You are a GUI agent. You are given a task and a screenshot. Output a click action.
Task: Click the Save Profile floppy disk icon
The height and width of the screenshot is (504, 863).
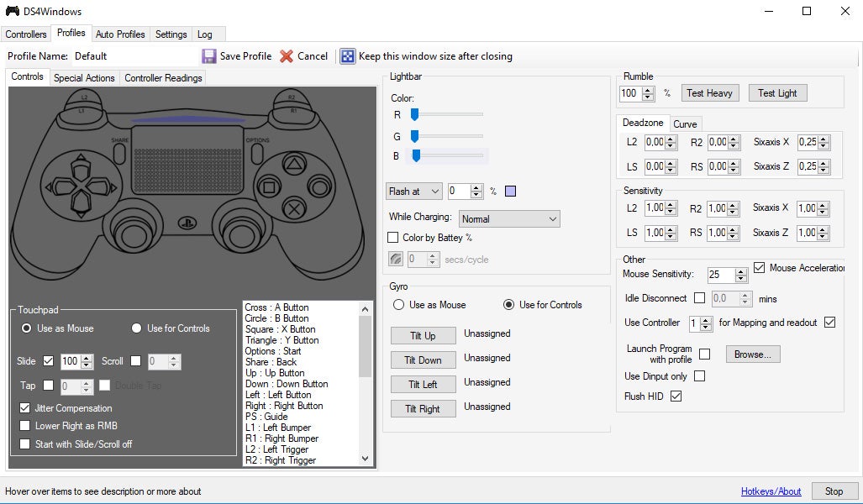(209, 56)
